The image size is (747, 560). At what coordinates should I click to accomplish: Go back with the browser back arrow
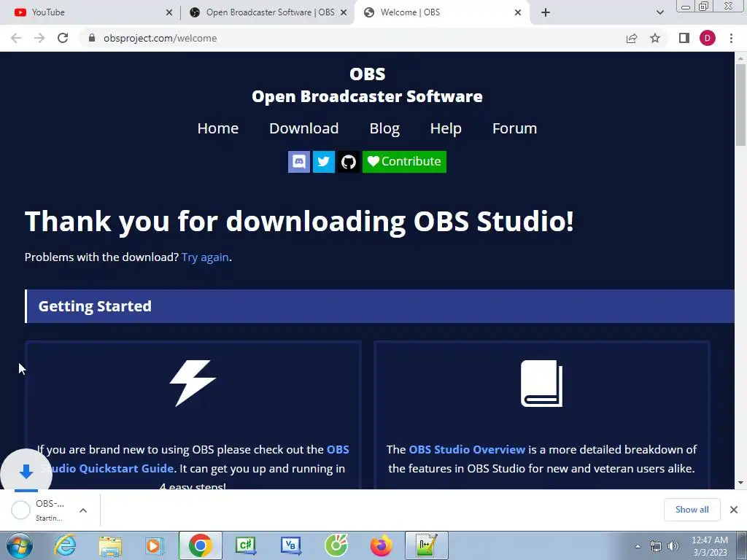[x=16, y=38]
